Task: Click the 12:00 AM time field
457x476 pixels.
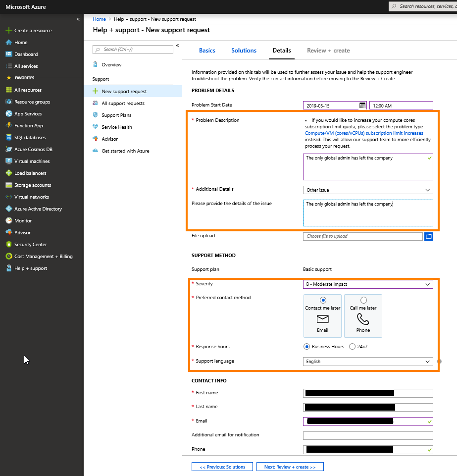Action: (401, 106)
